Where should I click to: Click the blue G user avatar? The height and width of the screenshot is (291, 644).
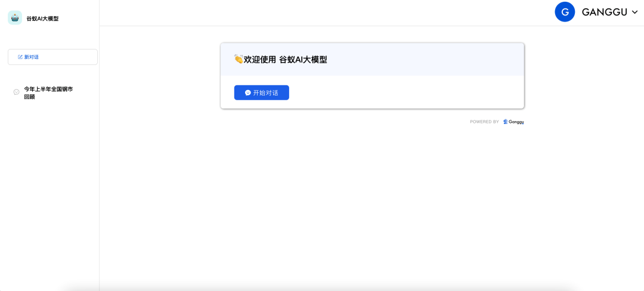[x=564, y=12]
